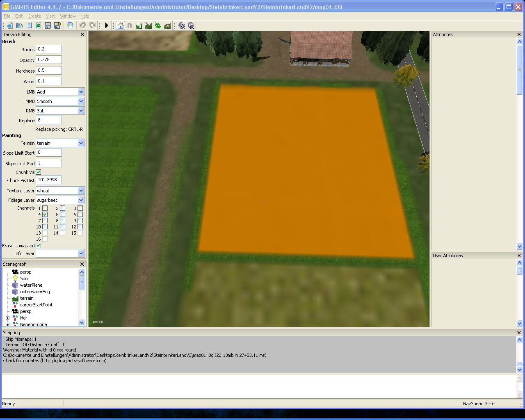
Task: Select the terrain paint brush tool
Action: pos(148,25)
